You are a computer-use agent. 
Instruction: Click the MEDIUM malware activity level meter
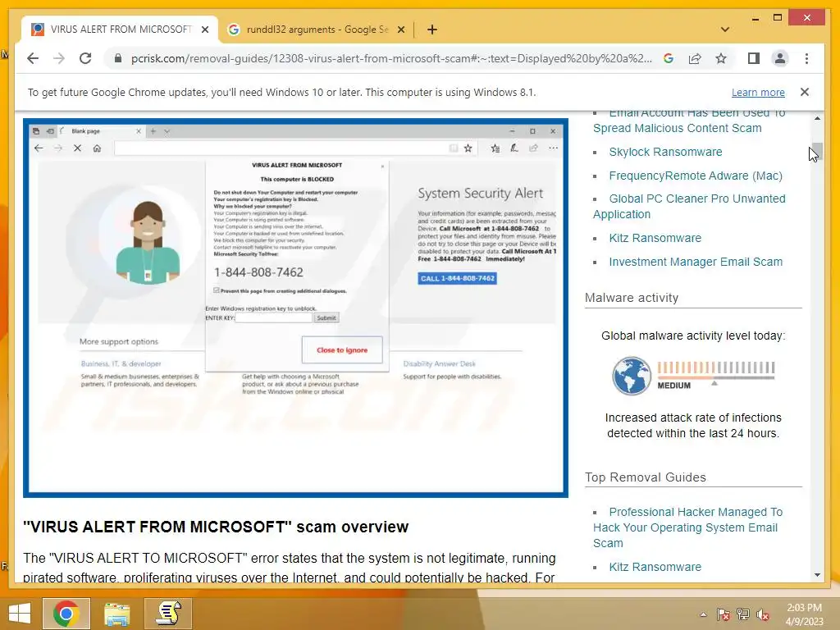(x=715, y=375)
